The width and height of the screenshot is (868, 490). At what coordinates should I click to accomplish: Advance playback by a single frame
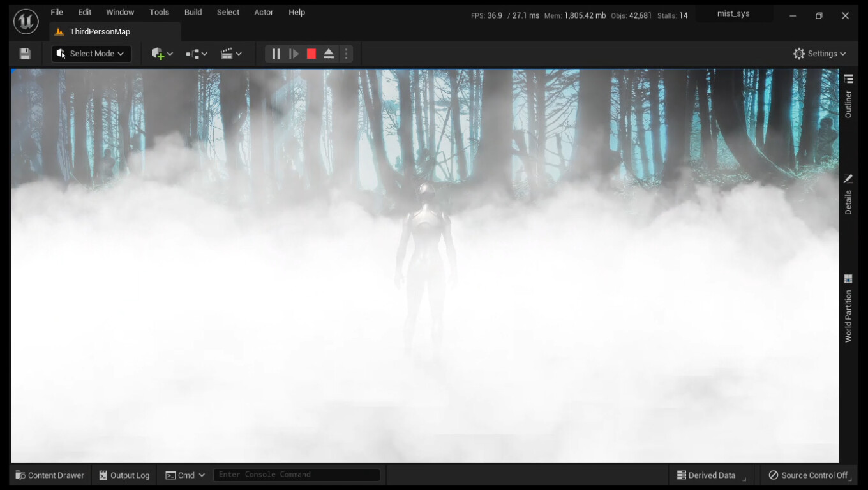293,54
